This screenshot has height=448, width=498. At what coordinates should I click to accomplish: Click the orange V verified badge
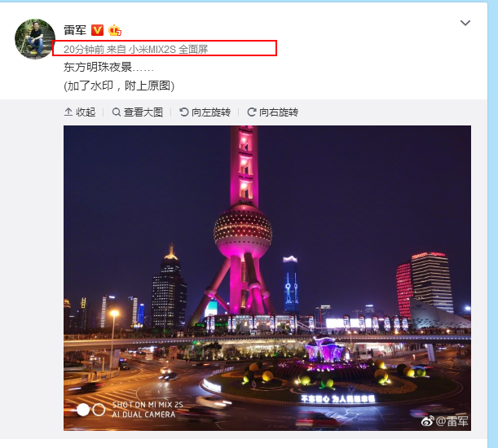pos(97,30)
